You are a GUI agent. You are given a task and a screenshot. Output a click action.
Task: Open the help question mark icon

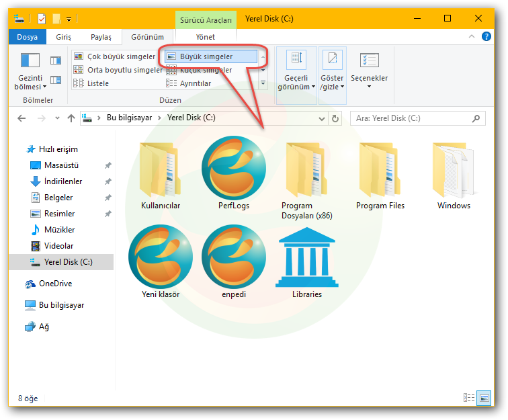486,36
